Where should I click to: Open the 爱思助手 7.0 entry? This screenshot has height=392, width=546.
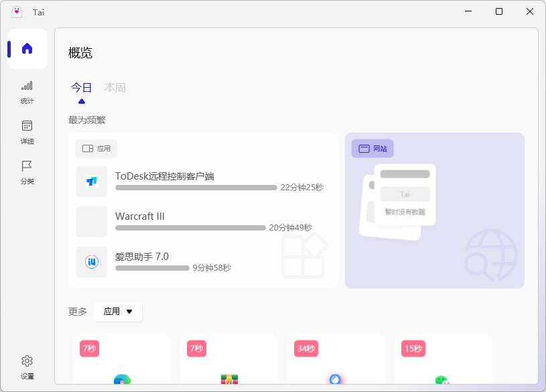pos(203,262)
